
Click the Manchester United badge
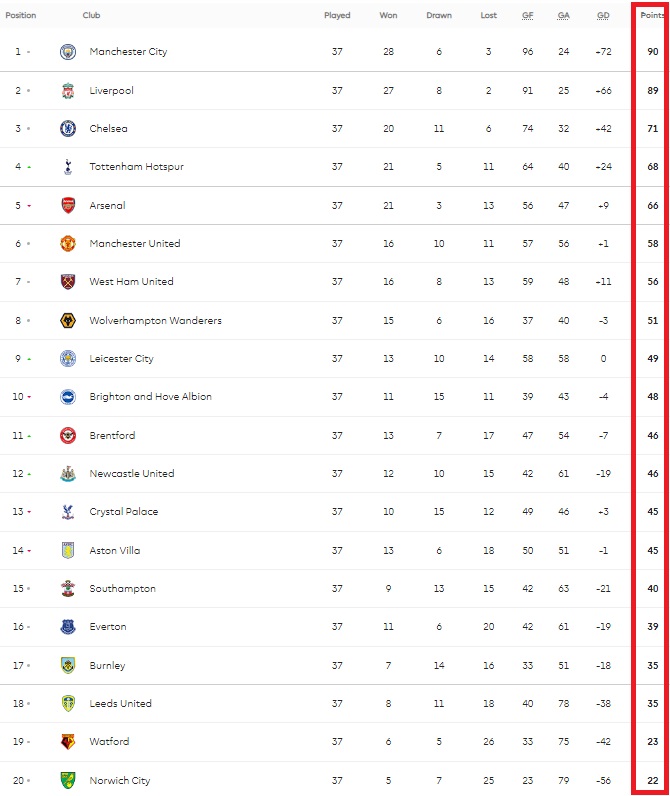tap(68, 244)
